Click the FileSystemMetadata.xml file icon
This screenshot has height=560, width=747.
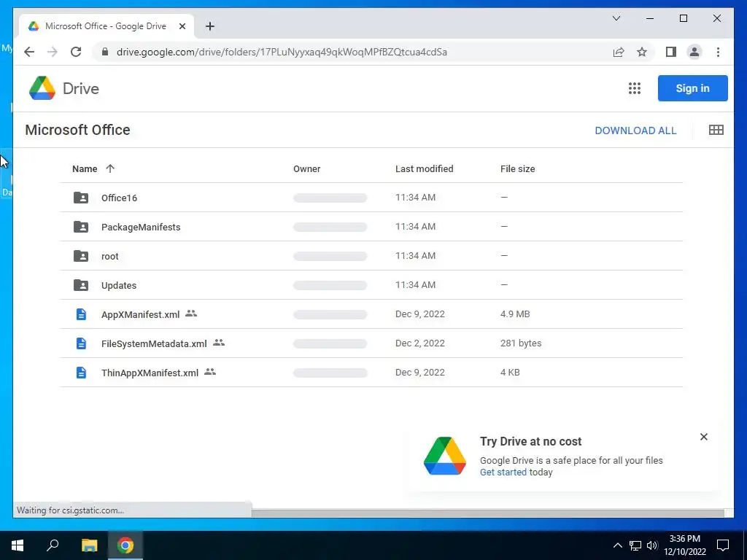click(x=82, y=343)
